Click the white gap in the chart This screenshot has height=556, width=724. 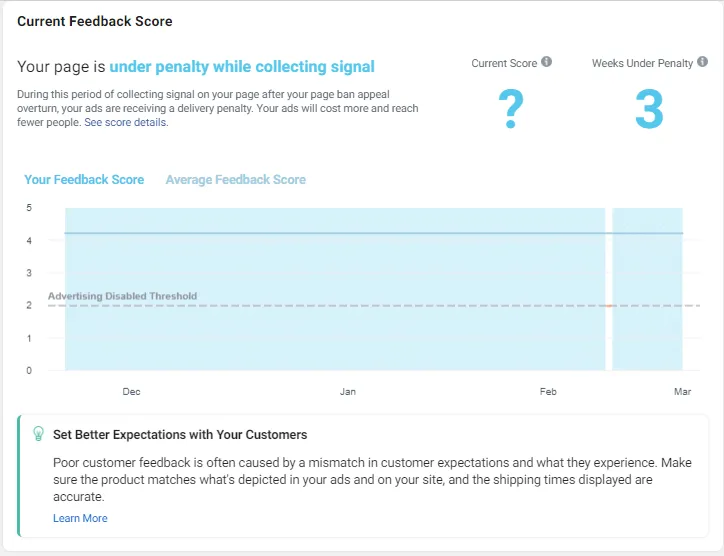point(609,289)
